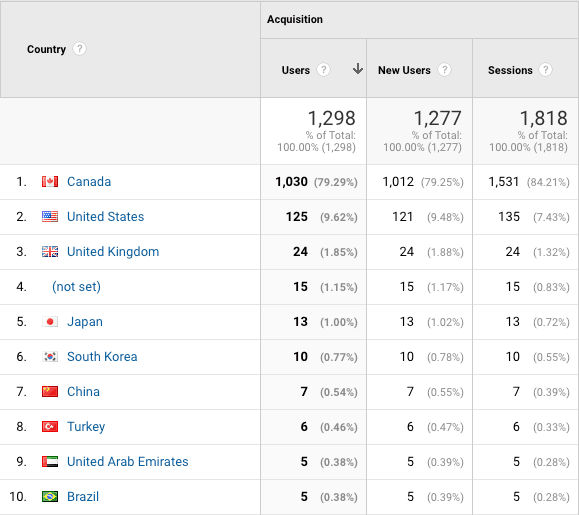Select row number 10. of Brazil
The height and width of the screenshot is (515, 579).
point(18,497)
